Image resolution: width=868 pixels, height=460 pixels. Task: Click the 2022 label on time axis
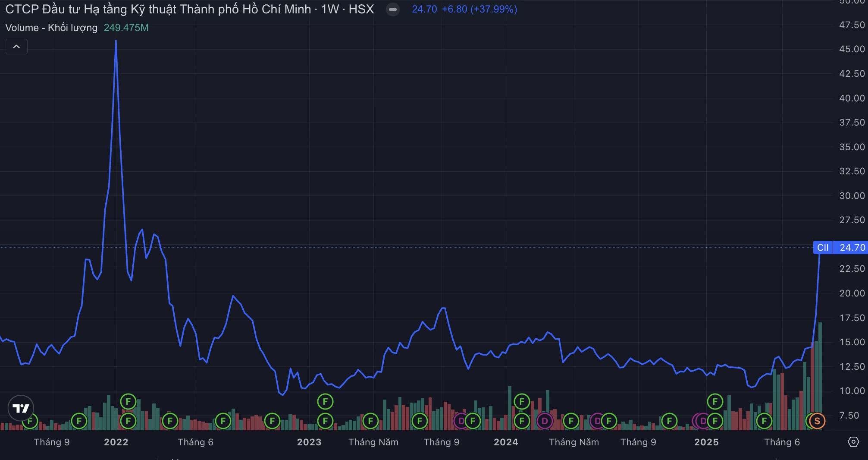(116, 442)
